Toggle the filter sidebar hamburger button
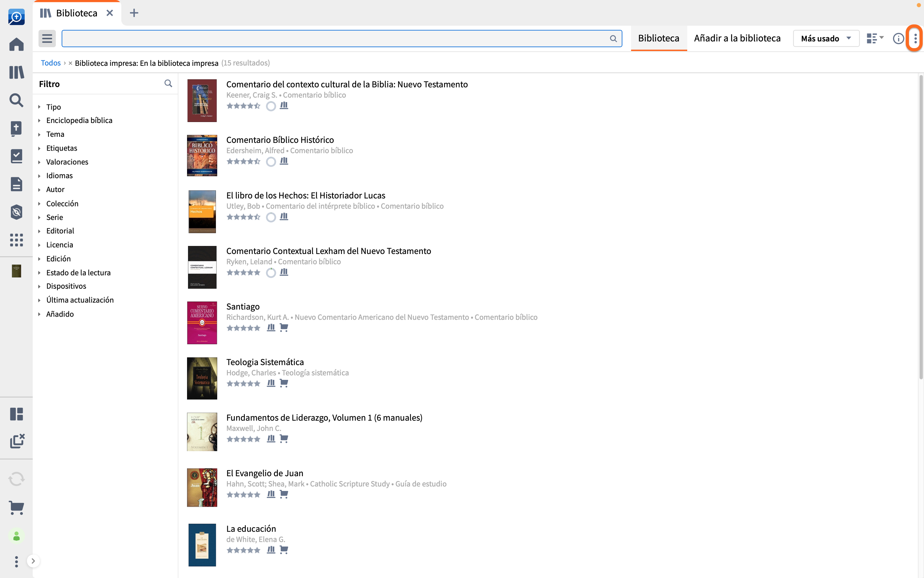Viewport: 924px width, 578px height. pyautogui.click(x=47, y=39)
